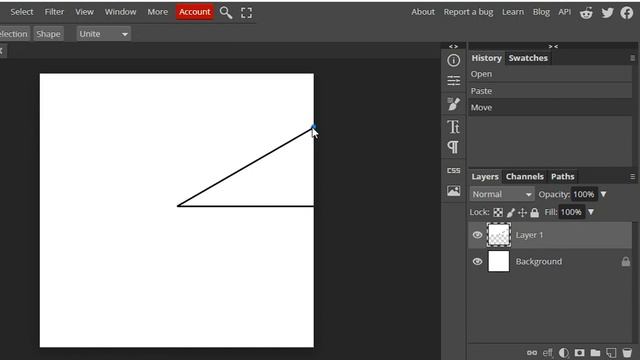Image resolution: width=640 pixels, height=360 pixels.
Task: Select the Open history state
Action: click(x=550, y=74)
